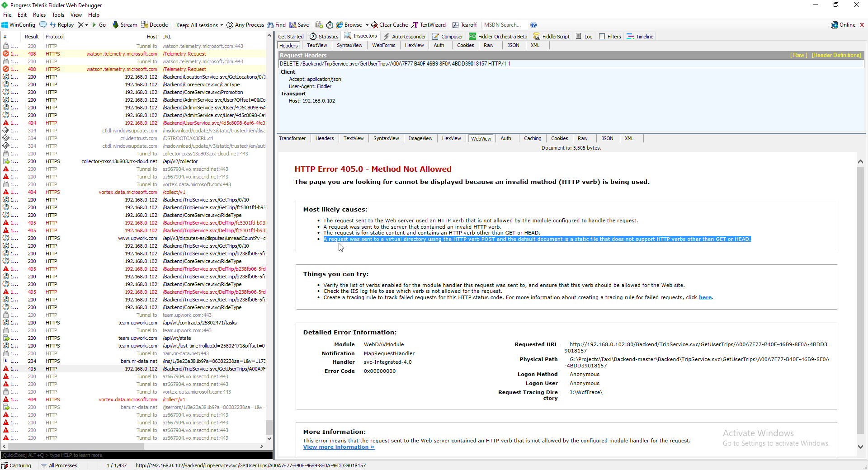868x470 pixels.
Task: Replay the selected session
Action: point(61,25)
